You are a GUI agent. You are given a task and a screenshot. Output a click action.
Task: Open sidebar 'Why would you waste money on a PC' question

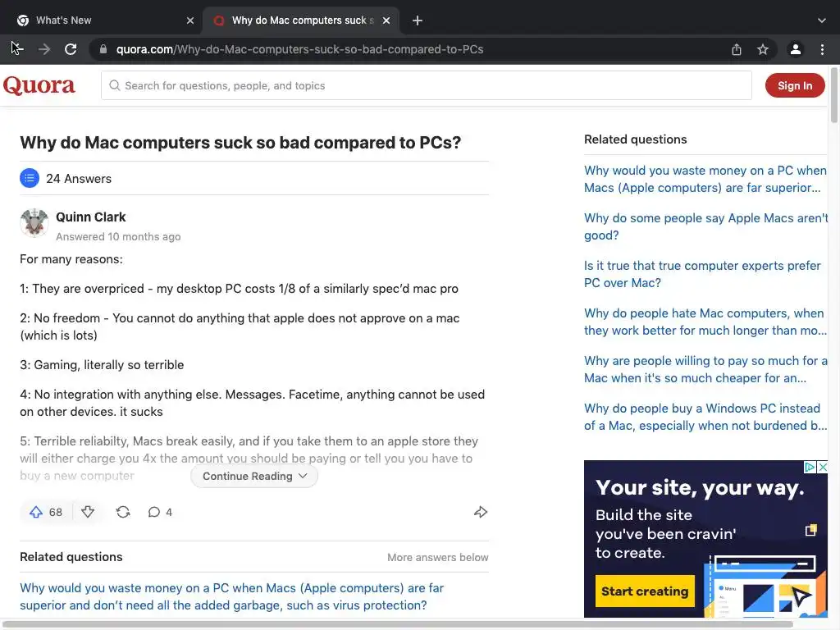point(705,179)
